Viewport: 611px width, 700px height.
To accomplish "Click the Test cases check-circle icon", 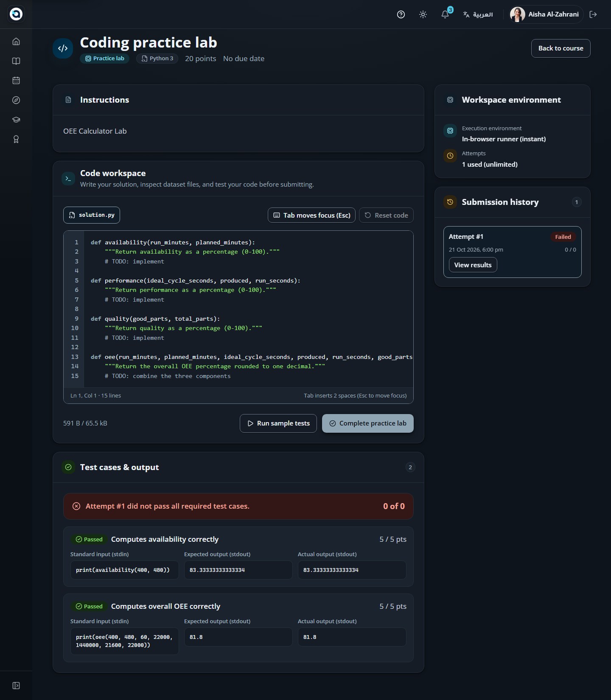I will pos(68,467).
